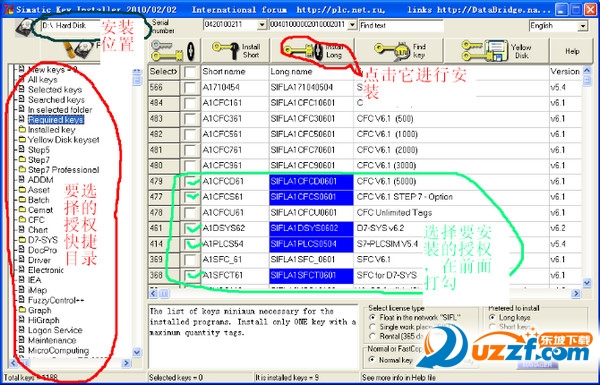
Task: Click tree panel scrollbar down arrow
Action: [137, 352]
